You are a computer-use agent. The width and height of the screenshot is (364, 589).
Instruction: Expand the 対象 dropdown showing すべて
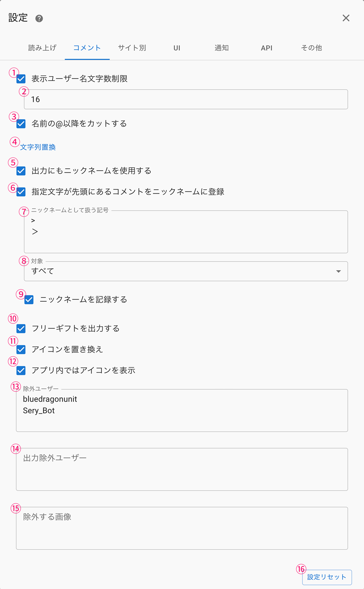(x=186, y=271)
